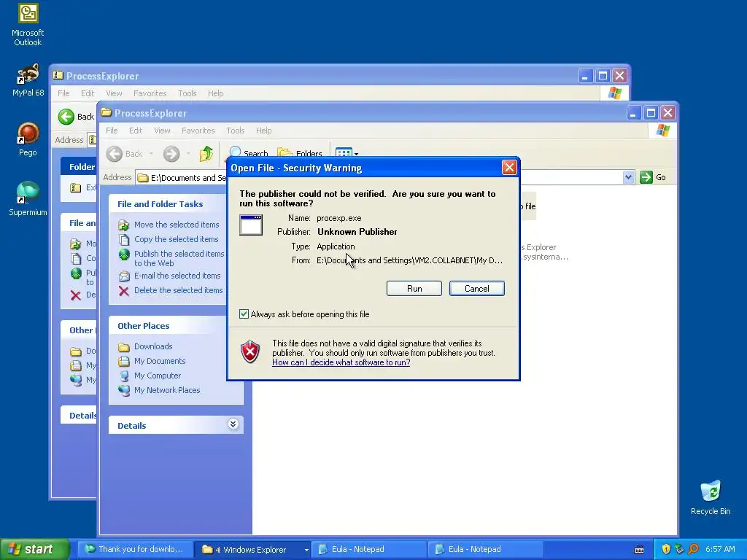
Task: Click the orange magnifier tray icon
Action: click(693, 549)
